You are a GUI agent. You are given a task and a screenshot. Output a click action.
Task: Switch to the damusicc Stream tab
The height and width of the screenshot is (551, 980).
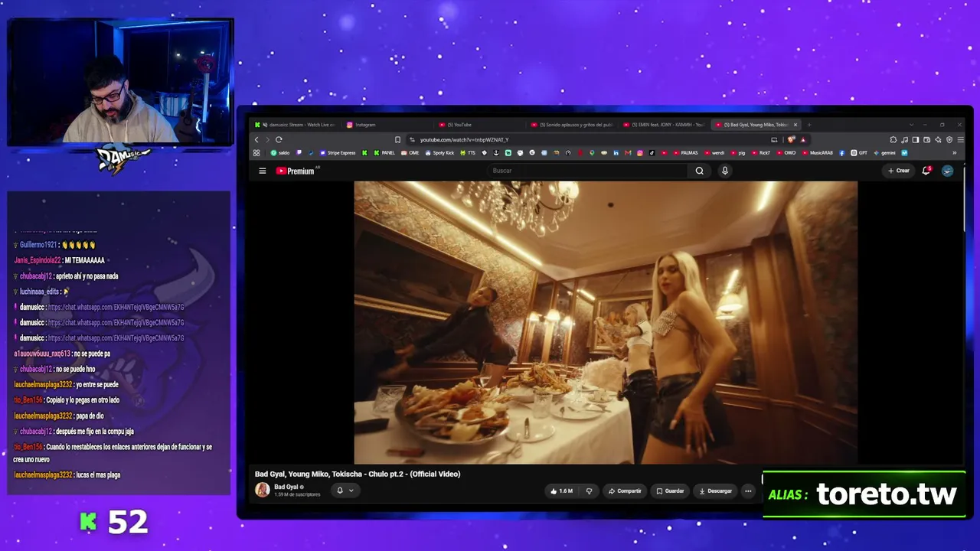click(x=296, y=125)
